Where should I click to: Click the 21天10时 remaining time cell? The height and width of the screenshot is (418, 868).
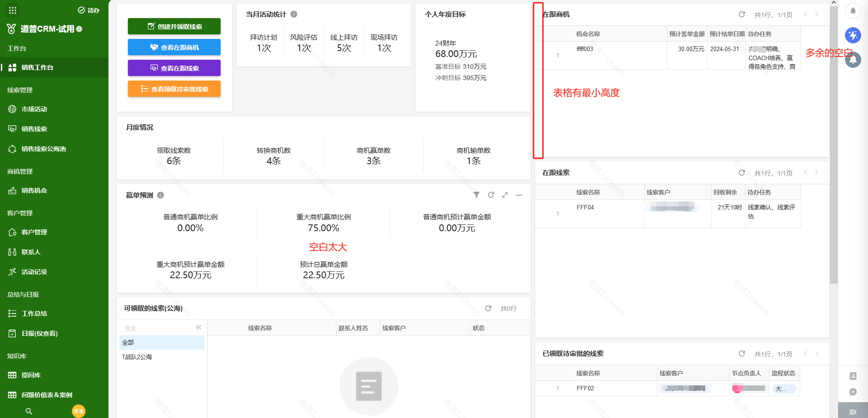point(730,207)
